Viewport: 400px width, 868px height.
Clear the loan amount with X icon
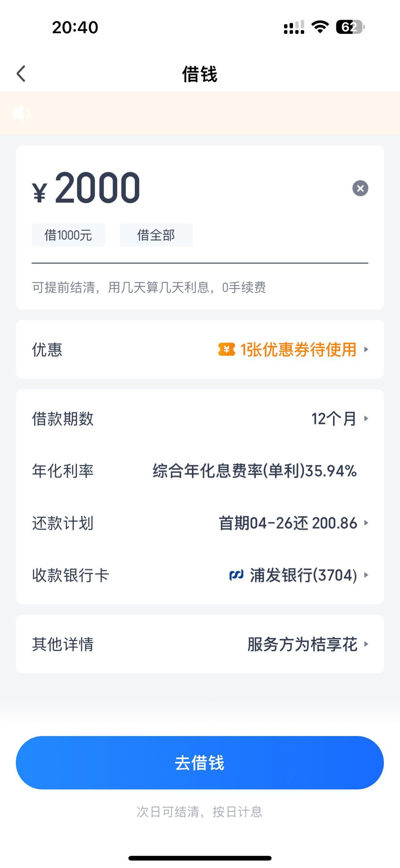[x=360, y=188]
